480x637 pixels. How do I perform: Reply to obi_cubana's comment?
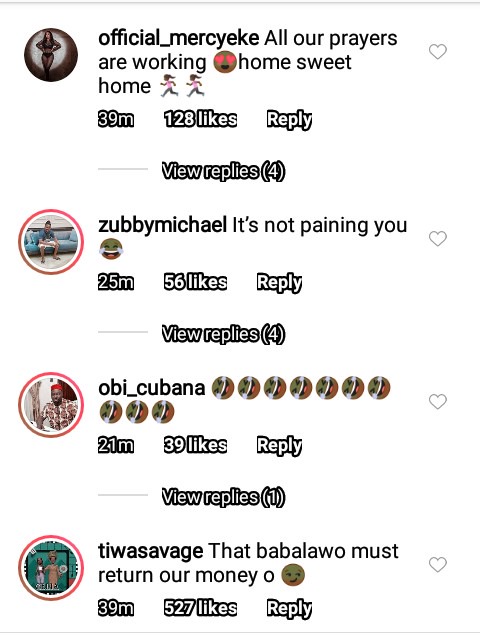(279, 445)
